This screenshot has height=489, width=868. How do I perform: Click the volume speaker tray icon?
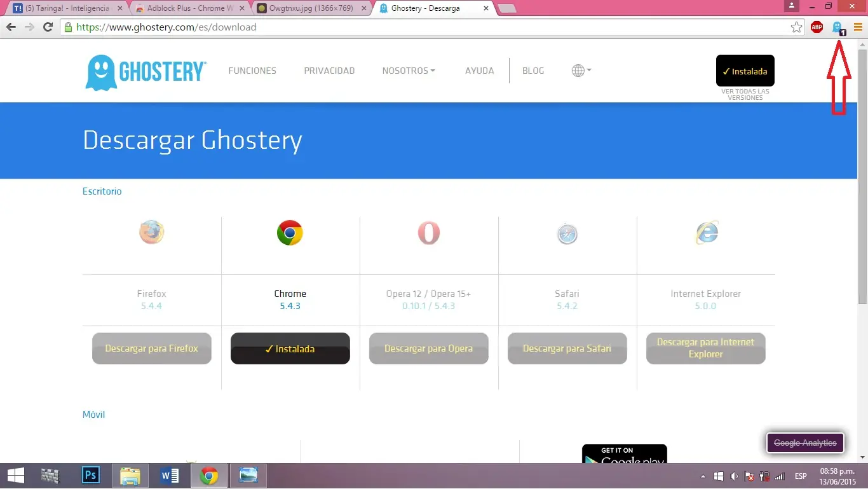735,476
